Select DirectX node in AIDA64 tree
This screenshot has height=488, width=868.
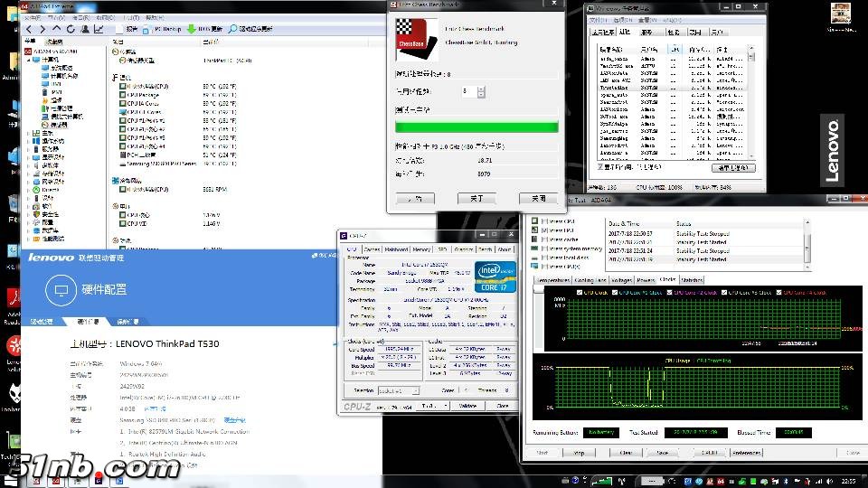46,189
